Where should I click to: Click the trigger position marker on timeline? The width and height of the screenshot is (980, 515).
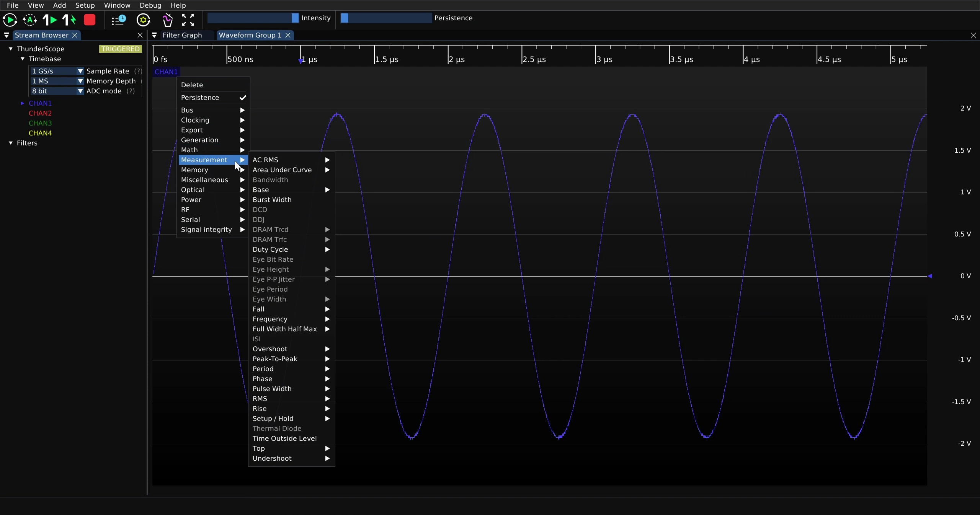pos(301,61)
